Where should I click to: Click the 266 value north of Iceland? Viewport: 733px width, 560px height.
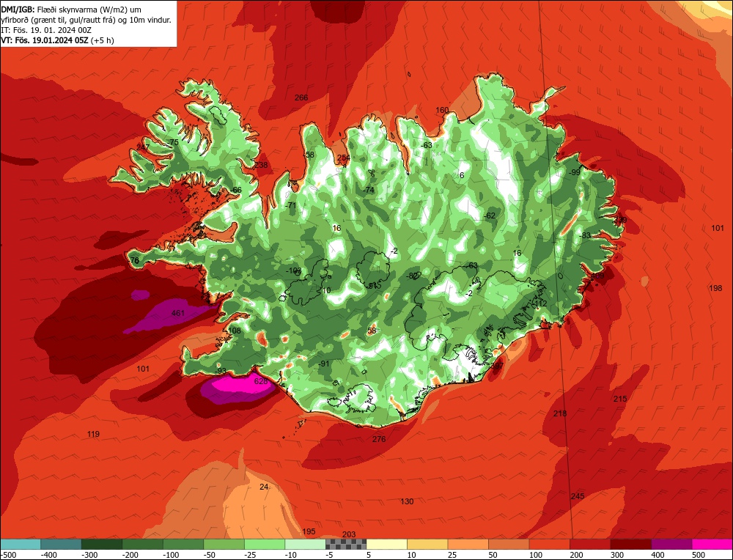point(301,97)
